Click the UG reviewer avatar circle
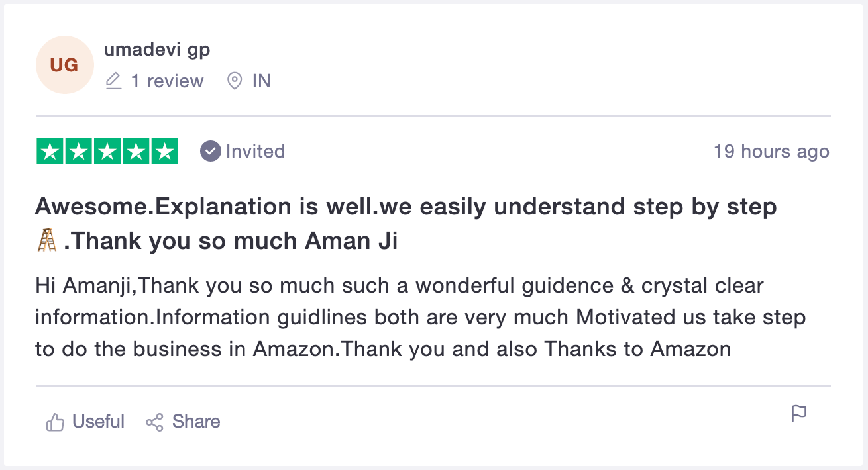 (x=64, y=65)
